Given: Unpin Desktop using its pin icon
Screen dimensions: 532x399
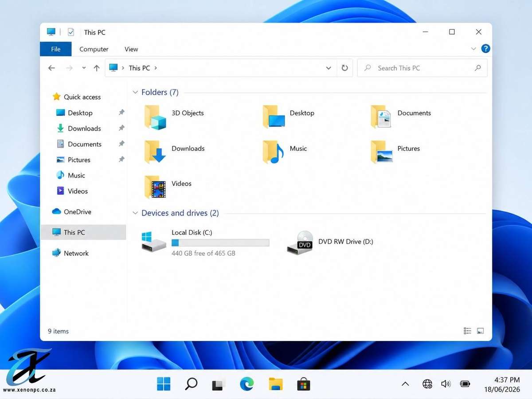Looking at the screenshot, I should 121,113.
